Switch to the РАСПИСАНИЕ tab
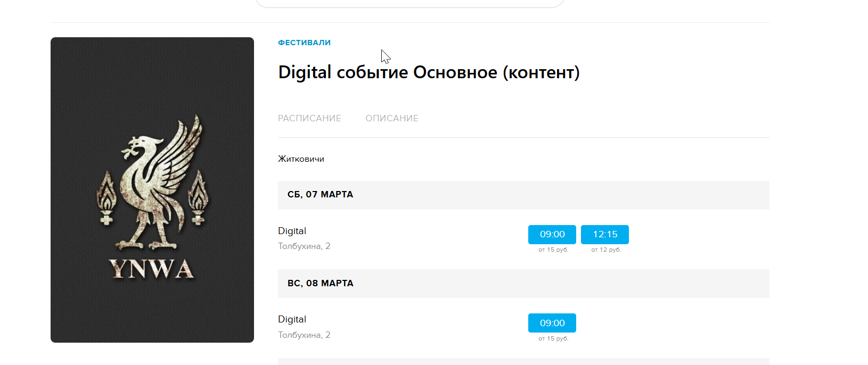Screen dimensions: 868x365 (x=309, y=118)
